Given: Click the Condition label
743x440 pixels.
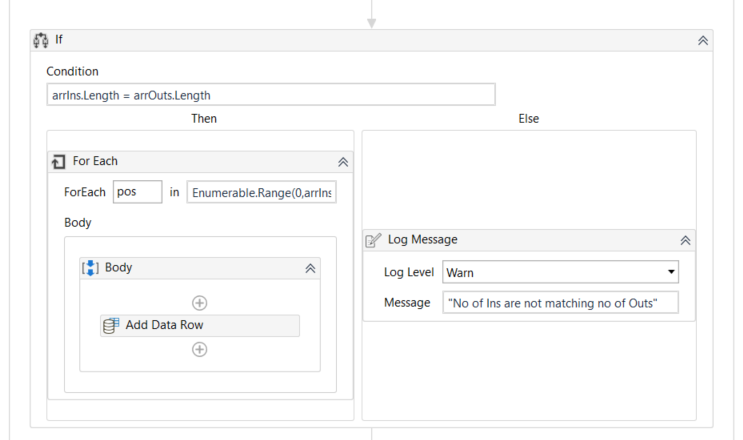Looking at the screenshot, I should click(x=72, y=72).
